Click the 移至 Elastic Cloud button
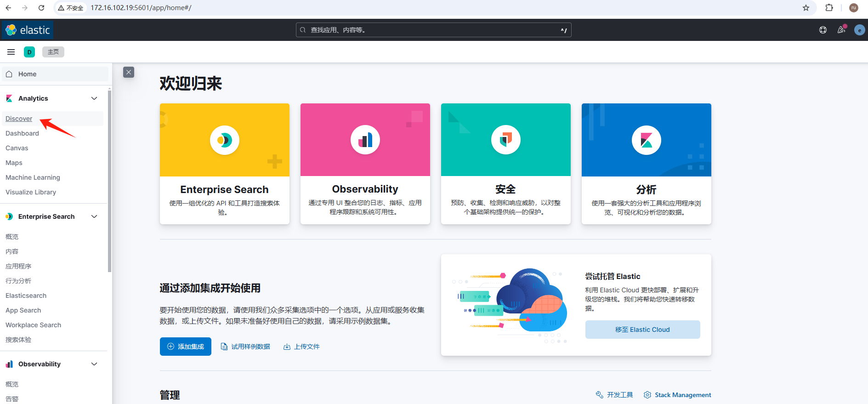This screenshot has width=868, height=404. 642,330
